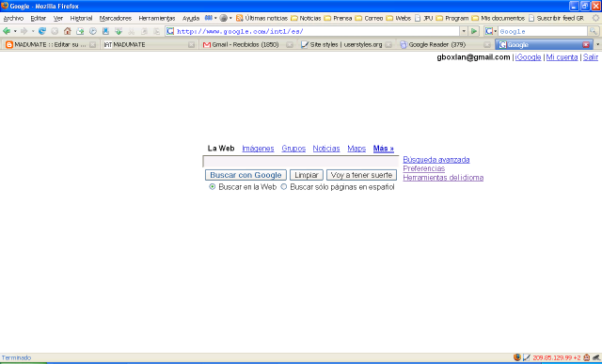Click the grey globe icon in menu bar

[224, 18]
